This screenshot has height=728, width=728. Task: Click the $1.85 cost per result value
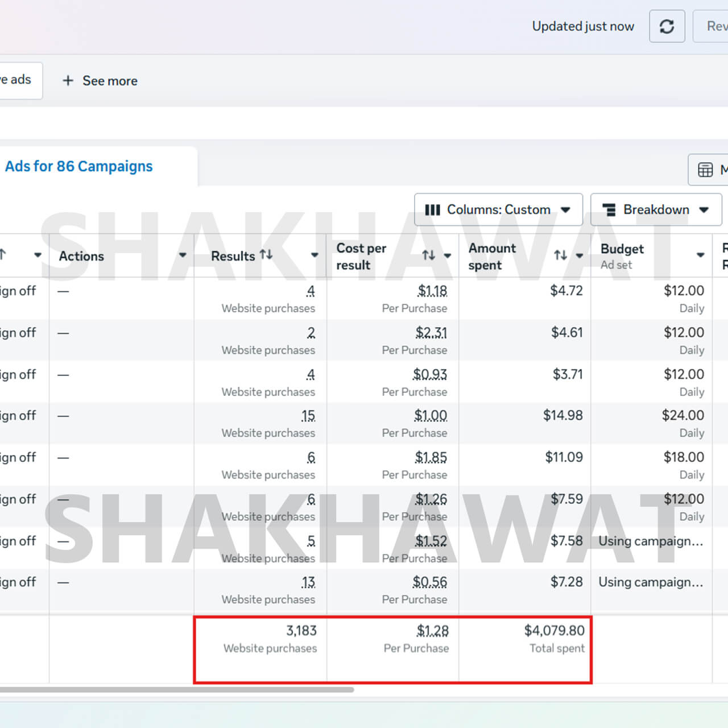pos(431,458)
